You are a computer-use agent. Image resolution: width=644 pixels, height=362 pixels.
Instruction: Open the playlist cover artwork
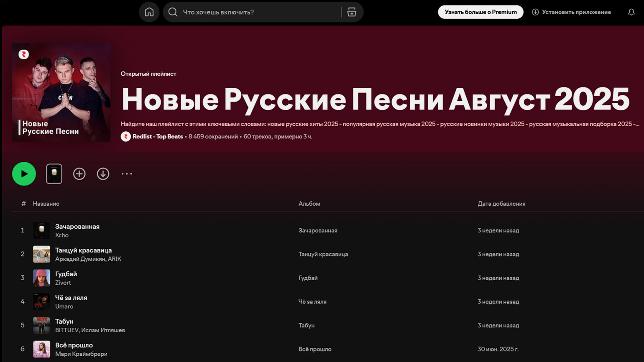point(61,92)
